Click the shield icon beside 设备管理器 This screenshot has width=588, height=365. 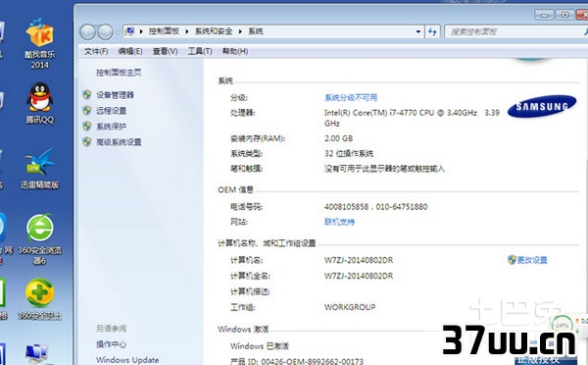coord(87,94)
